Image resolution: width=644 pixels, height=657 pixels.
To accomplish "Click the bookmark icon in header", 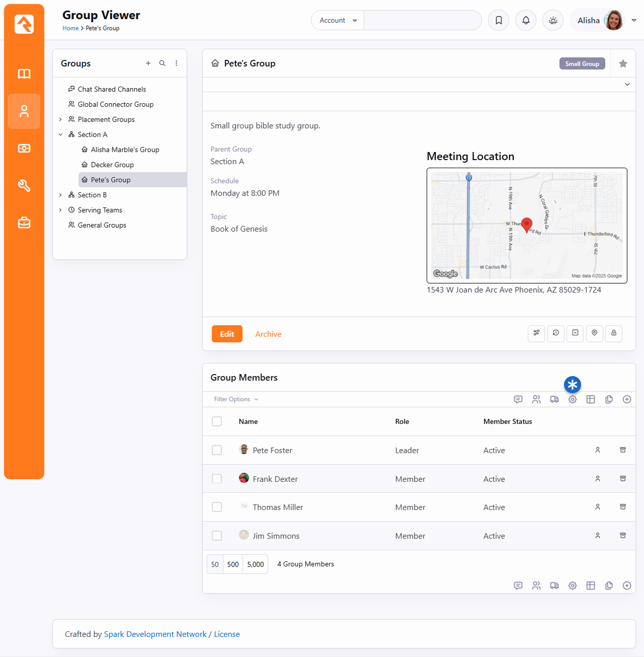I will [x=499, y=20].
